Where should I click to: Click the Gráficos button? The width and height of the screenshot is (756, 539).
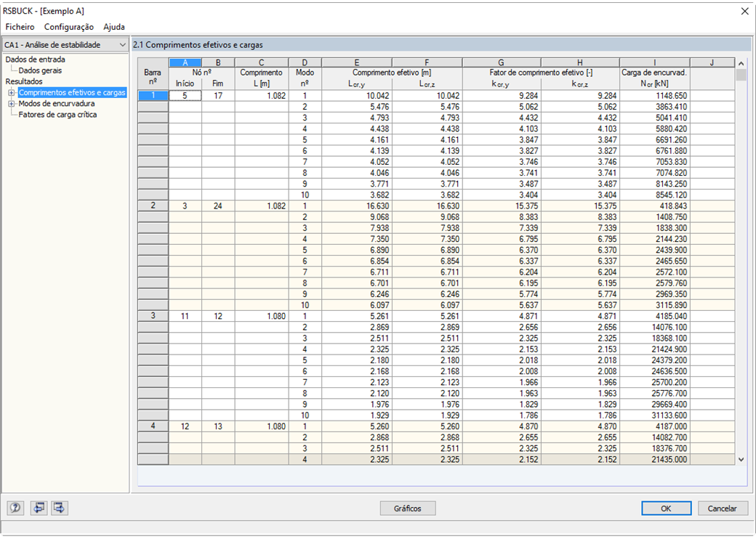tap(407, 508)
